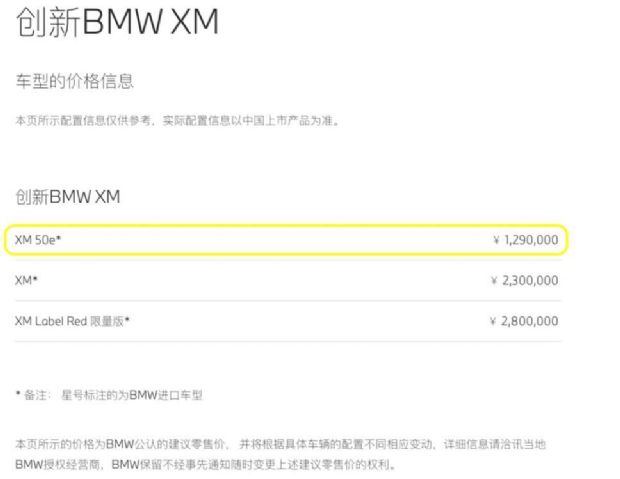
Task: Click the highlighted XM 50e row
Action: coord(286,240)
